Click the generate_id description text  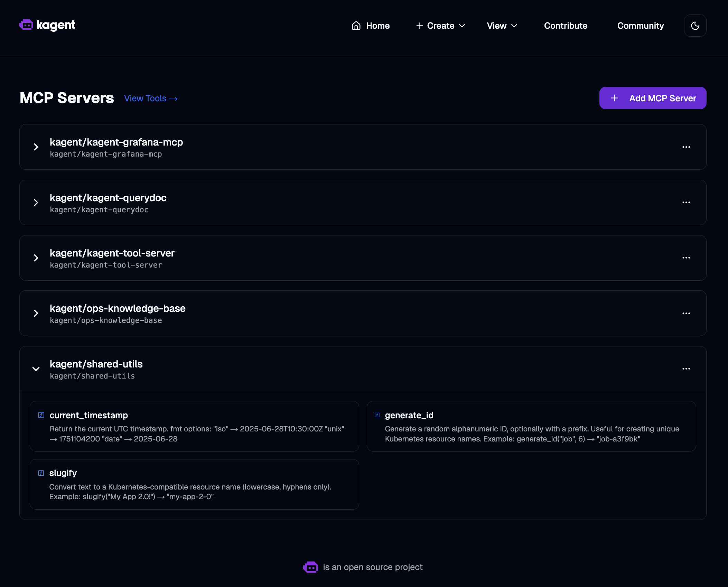(x=532, y=434)
